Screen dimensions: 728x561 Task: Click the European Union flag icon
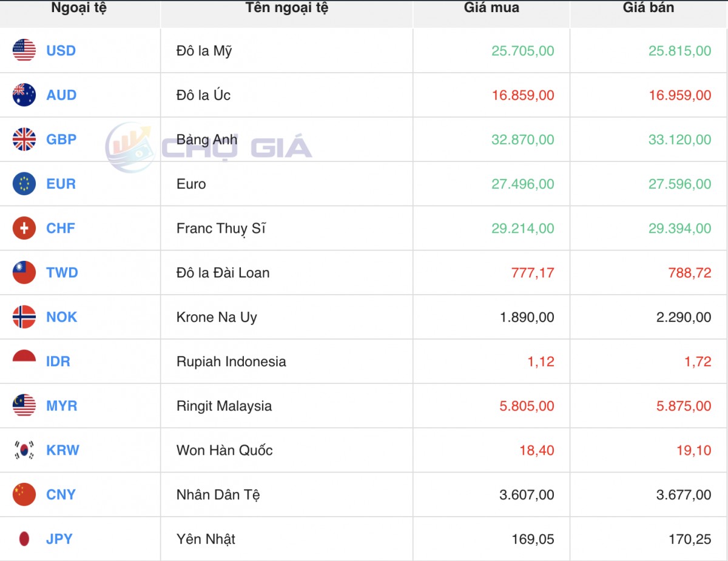tap(24, 184)
